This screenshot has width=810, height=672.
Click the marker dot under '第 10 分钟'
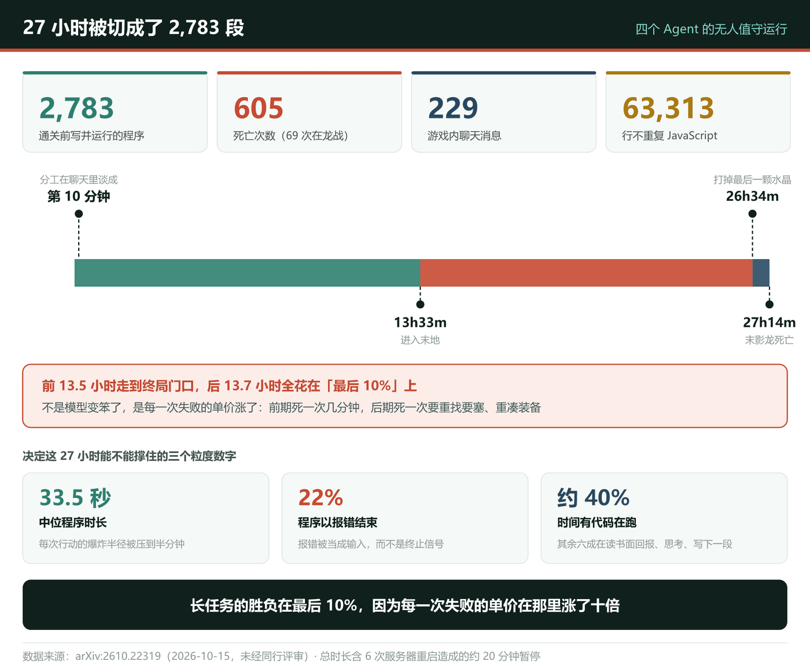click(79, 214)
